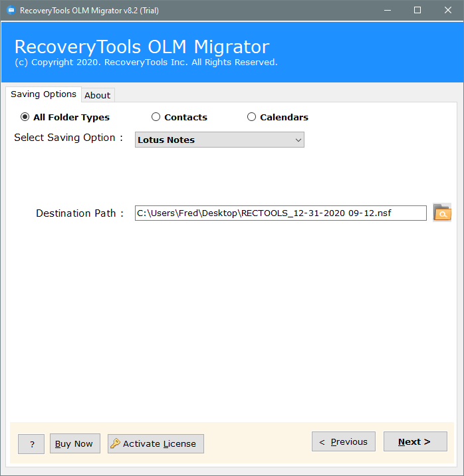This screenshot has height=476, width=464.
Task: Close the OLM Migrator window
Action: point(448,11)
